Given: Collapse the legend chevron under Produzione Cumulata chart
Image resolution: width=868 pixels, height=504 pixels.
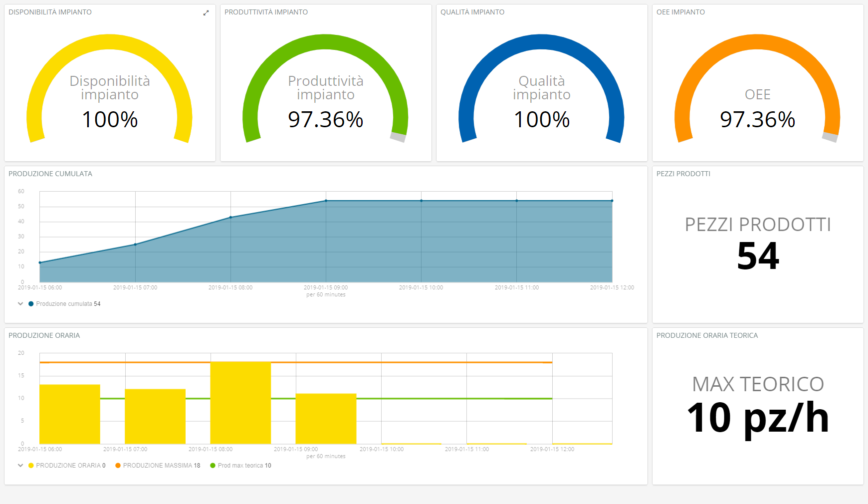Looking at the screenshot, I should coord(20,303).
